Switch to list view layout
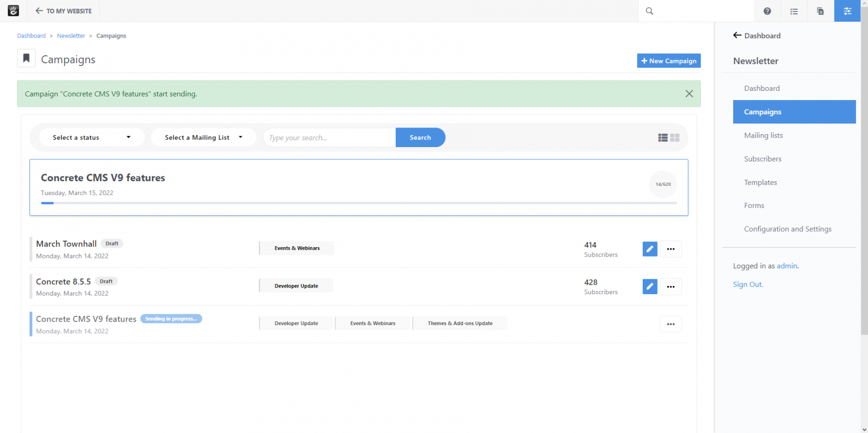 coord(662,138)
